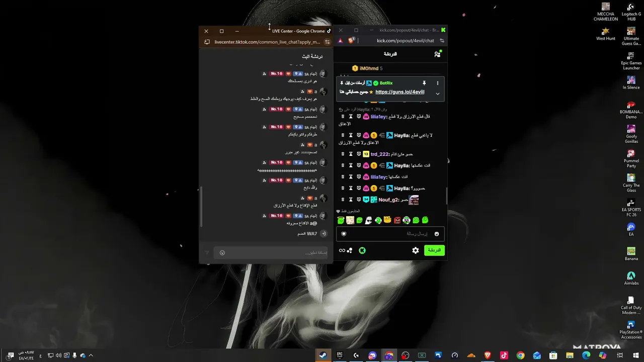Toggle microphone icon in system tray
The image size is (644, 362).
click(x=75, y=355)
